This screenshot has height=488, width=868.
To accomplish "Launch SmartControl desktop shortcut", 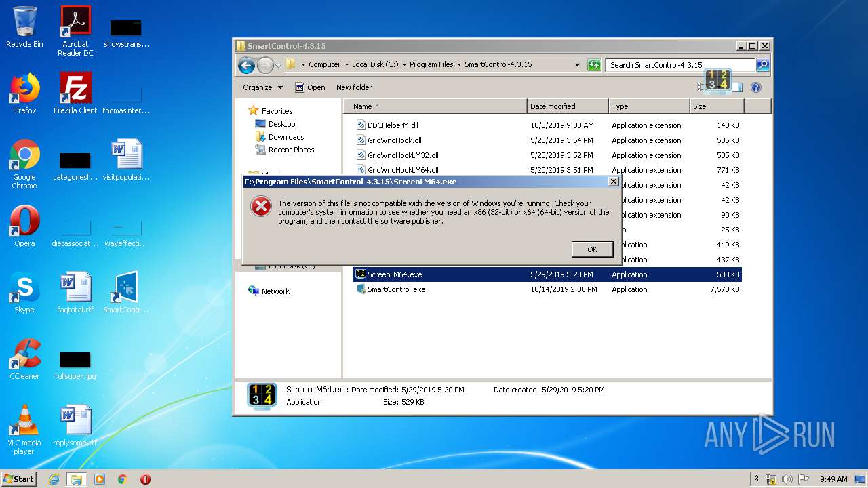I will (126, 292).
